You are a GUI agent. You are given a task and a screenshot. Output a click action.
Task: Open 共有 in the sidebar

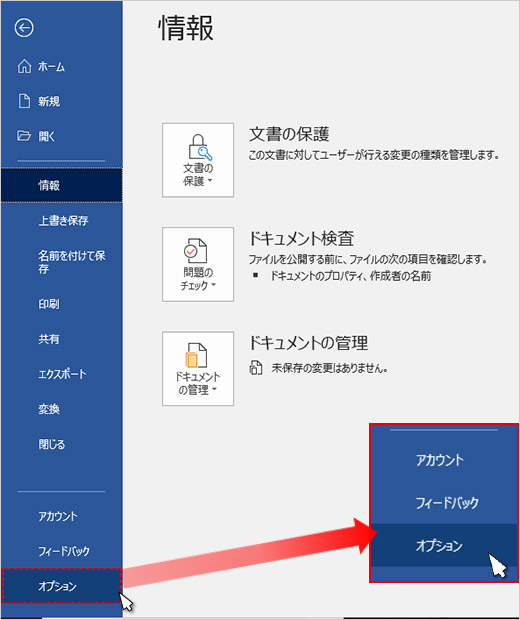pyautogui.click(x=61, y=338)
